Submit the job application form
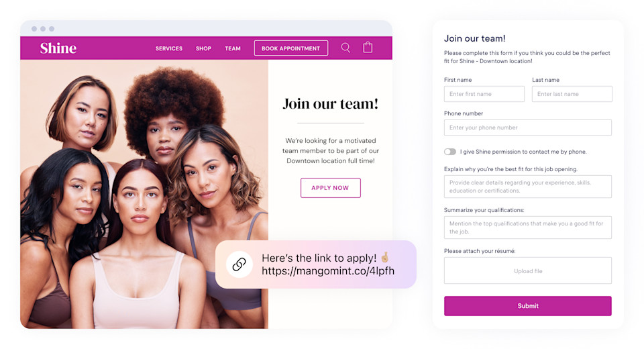 pyautogui.click(x=527, y=306)
